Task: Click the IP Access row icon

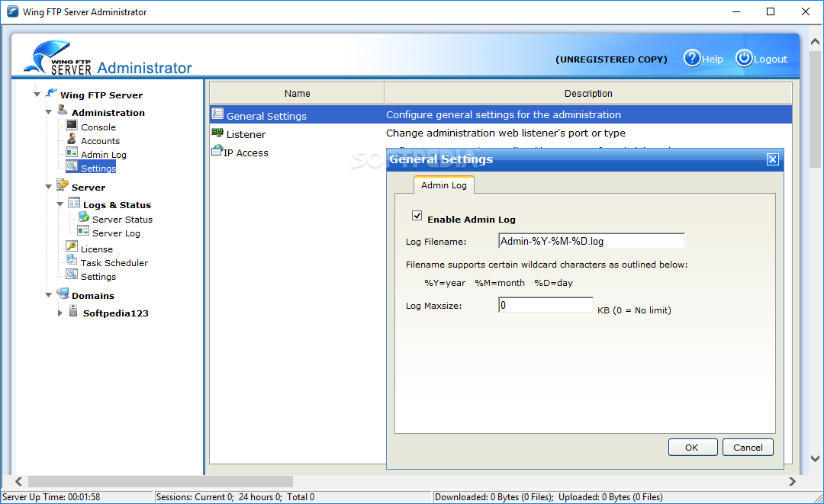Action: (x=217, y=151)
